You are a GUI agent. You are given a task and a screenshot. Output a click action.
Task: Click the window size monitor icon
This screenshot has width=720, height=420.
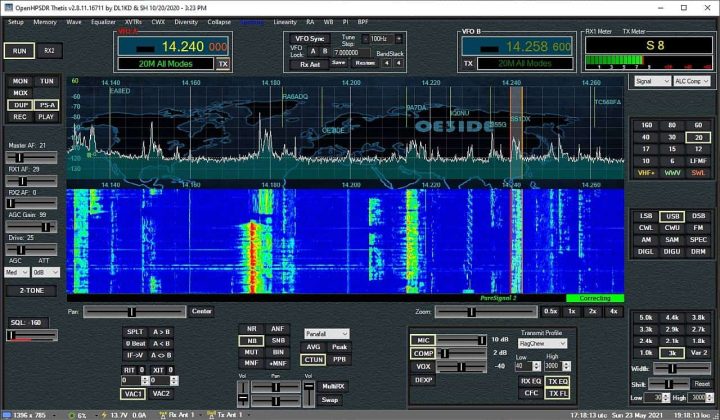7,414
